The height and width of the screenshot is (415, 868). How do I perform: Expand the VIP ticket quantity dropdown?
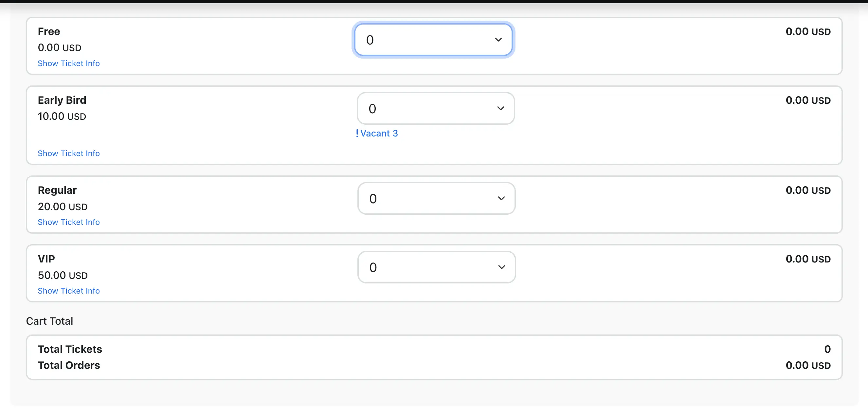(x=436, y=267)
